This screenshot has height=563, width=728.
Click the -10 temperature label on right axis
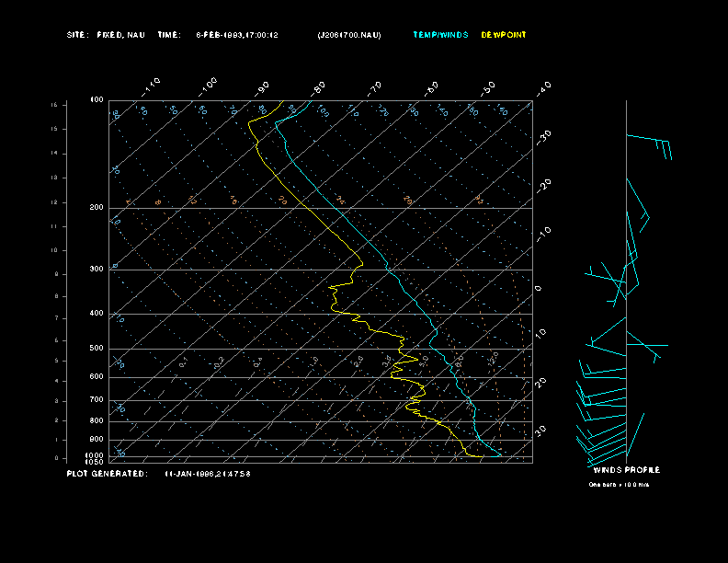(x=543, y=235)
